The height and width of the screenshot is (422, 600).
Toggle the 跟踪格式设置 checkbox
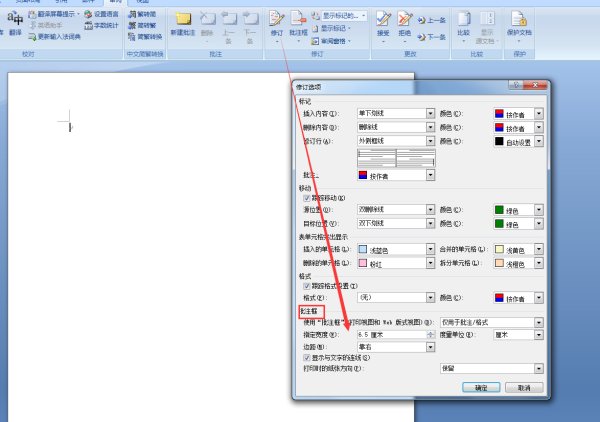(307, 286)
